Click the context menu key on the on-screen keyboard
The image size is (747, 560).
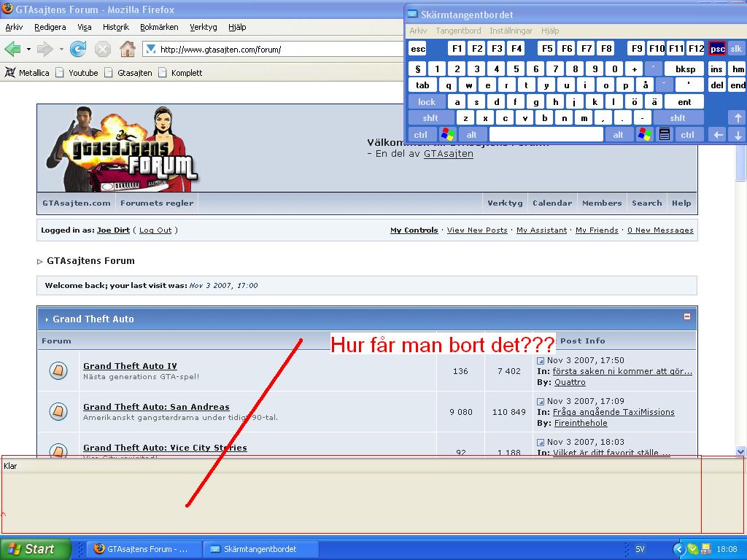[665, 135]
